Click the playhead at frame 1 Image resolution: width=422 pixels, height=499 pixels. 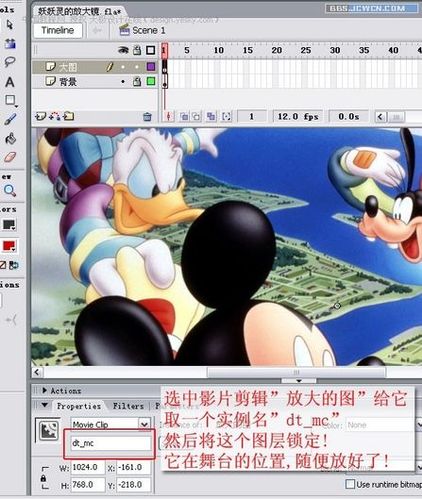click(164, 50)
